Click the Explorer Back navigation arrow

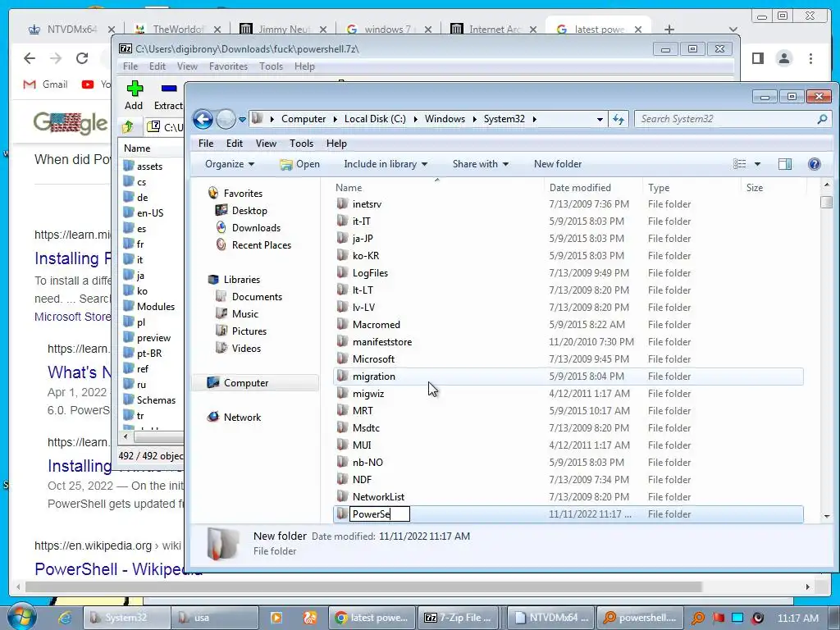[203, 119]
